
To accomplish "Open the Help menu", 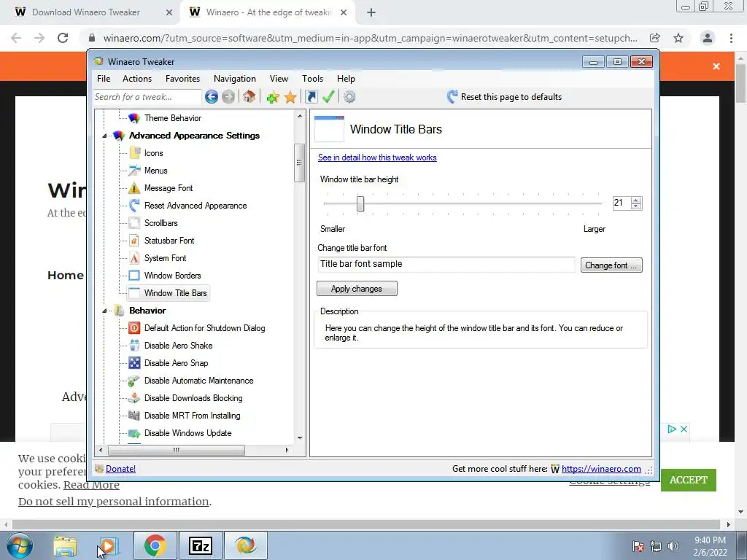I will pyautogui.click(x=346, y=79).
